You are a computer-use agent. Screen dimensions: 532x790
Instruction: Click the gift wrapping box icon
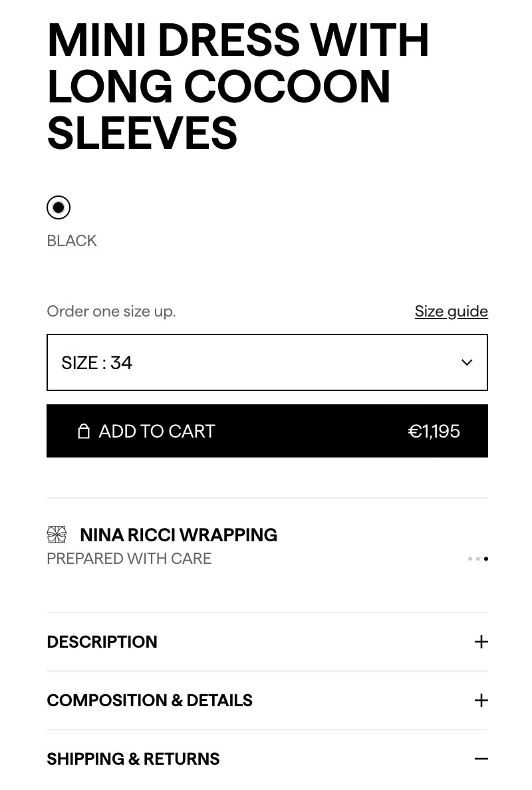pos(57,535)
